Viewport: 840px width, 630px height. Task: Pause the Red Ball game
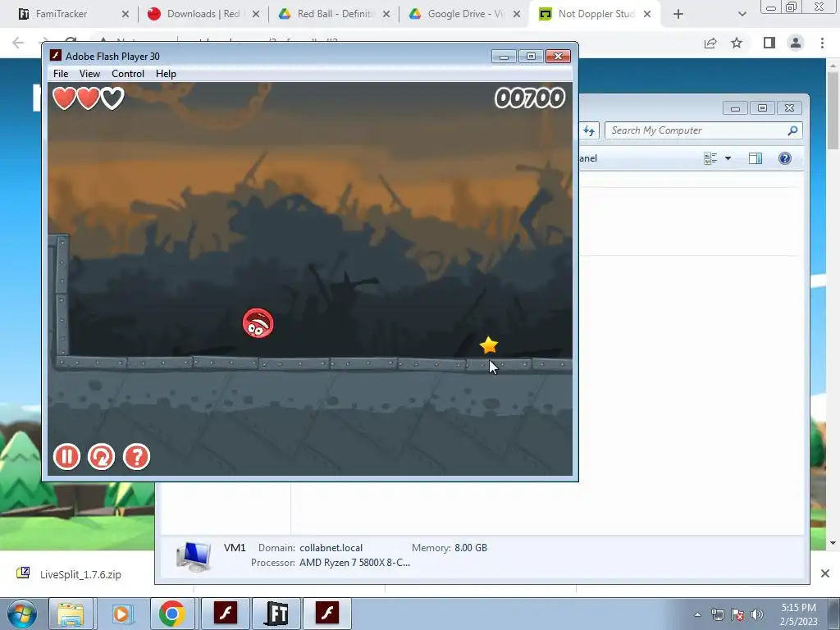[x=67, y=457]
